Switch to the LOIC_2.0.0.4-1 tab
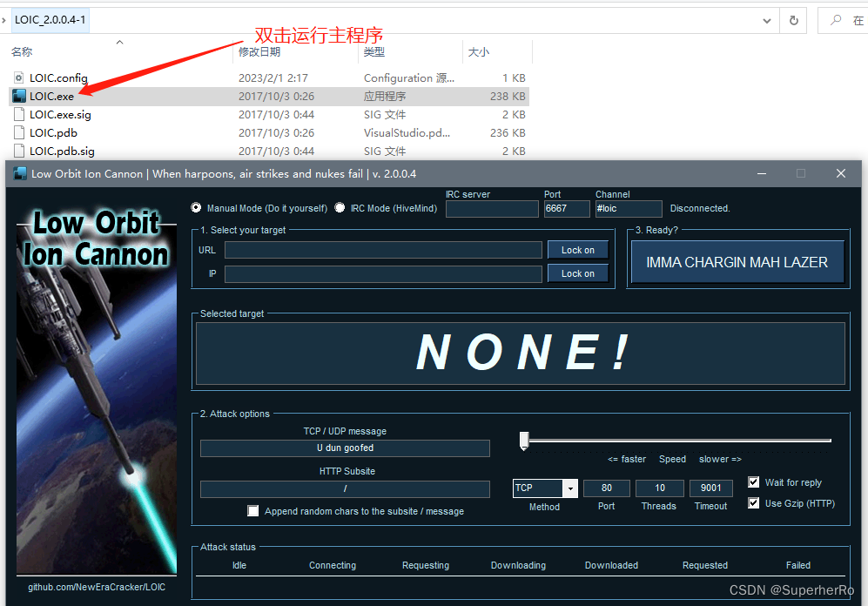Screen dimensions: 868x606 point(50,19)
